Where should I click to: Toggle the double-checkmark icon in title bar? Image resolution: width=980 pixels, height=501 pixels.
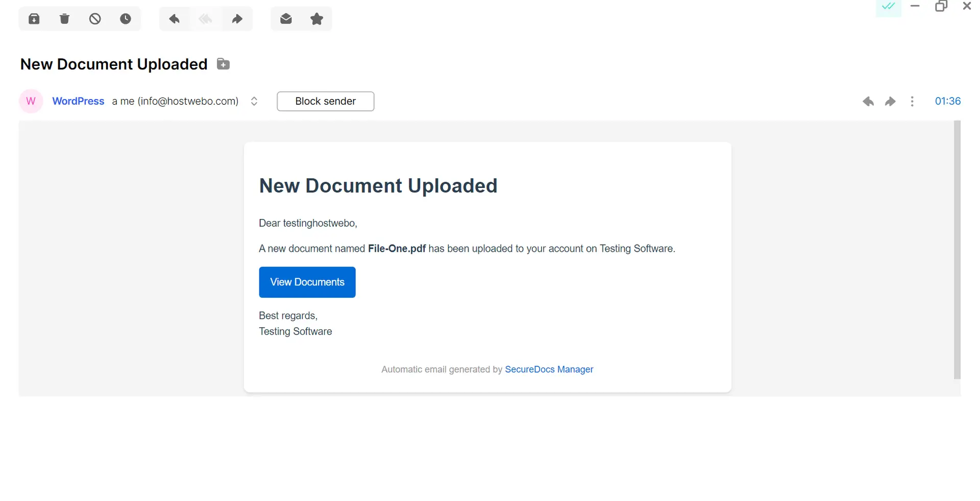tap(888, 7)
